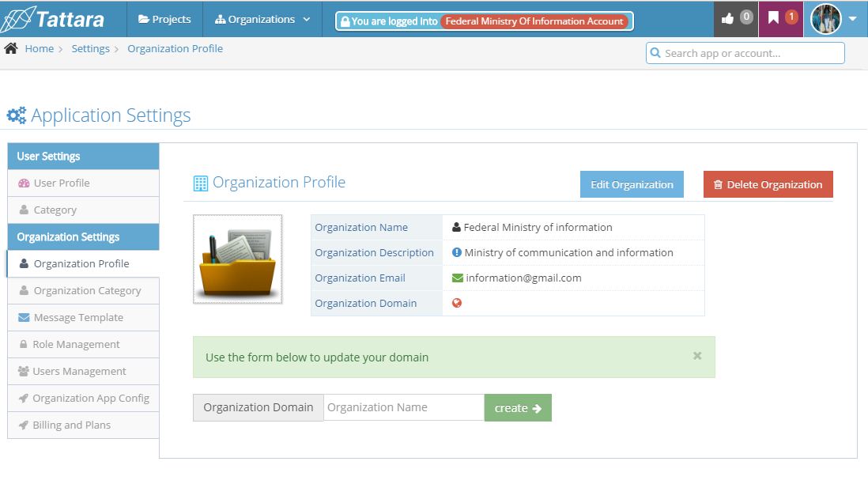Viewport: 868px width, 484px height.
Task: Click the Organization Email label cell
Action: 377,278
